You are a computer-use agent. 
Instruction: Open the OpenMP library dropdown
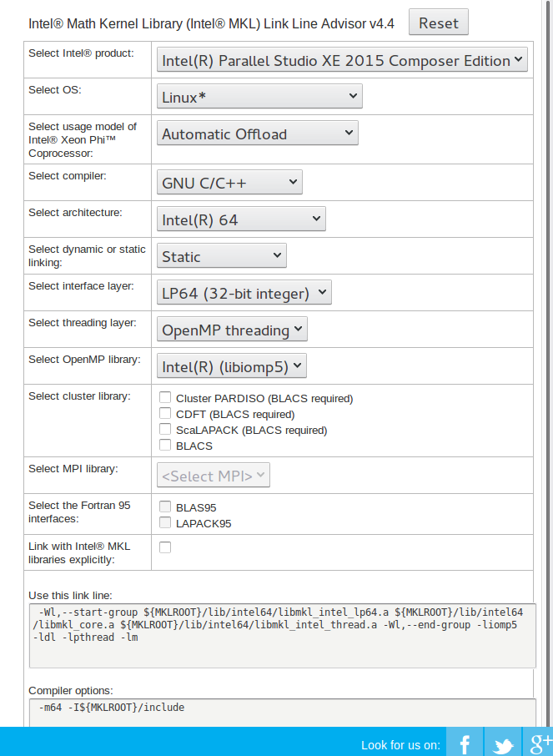[x=231, y=365]
